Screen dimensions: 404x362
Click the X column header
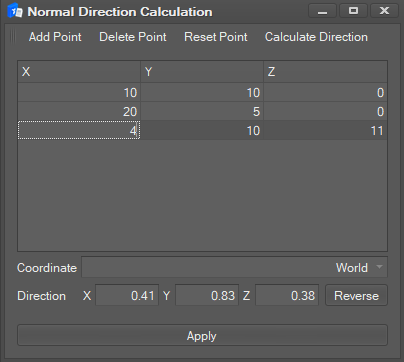pos(79,72)
